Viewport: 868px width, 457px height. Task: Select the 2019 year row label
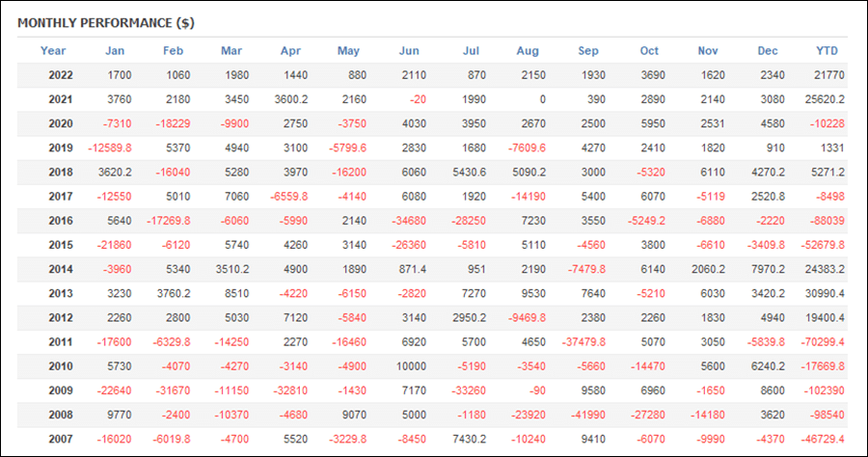tap(61, 148)
